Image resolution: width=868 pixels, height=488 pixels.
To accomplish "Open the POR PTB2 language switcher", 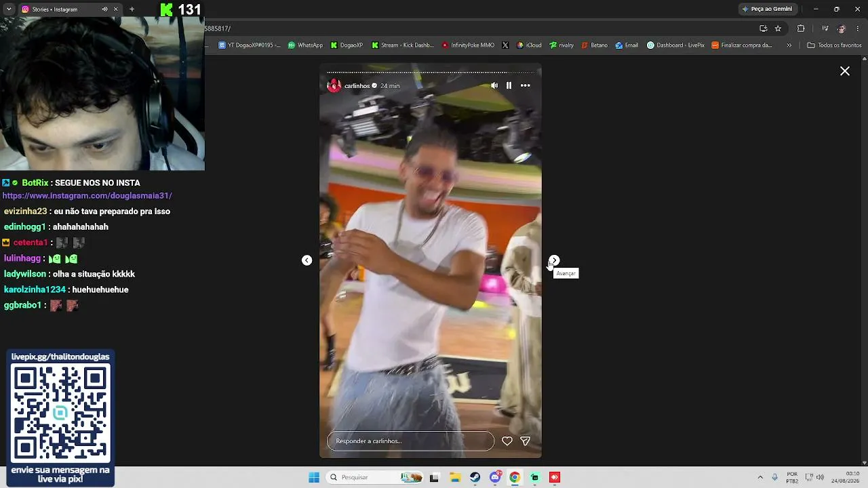I will click(x=792, y=477).
